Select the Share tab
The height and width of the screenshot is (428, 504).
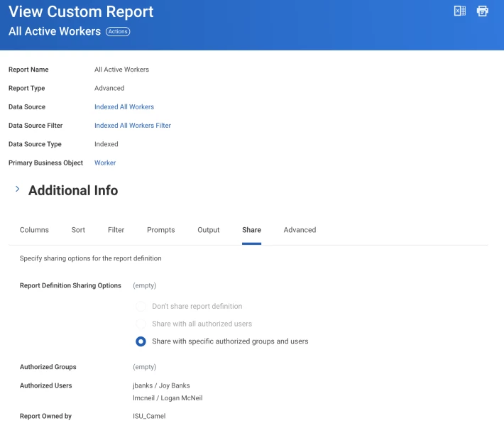[x=252, y=230]
